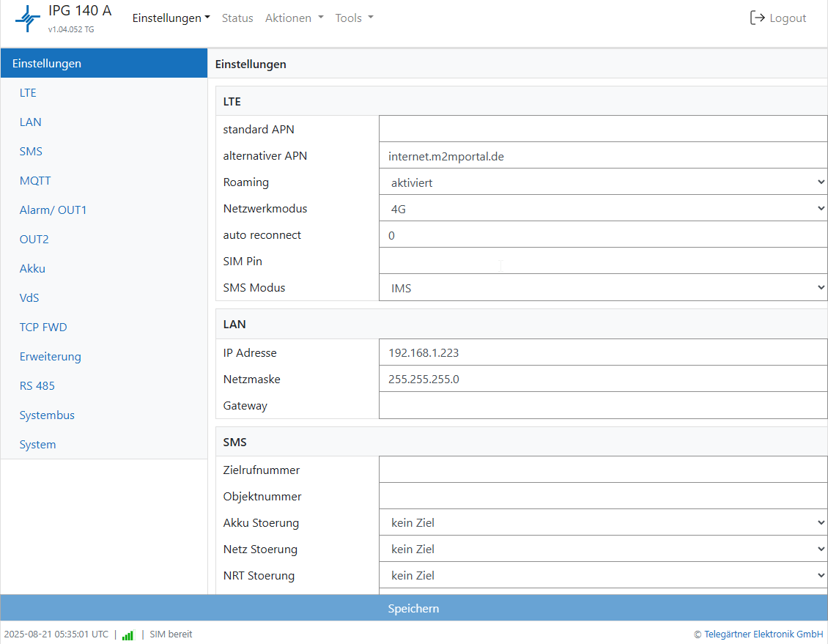
Task: Expand the Tools menu
Action: tap(354, 18)
